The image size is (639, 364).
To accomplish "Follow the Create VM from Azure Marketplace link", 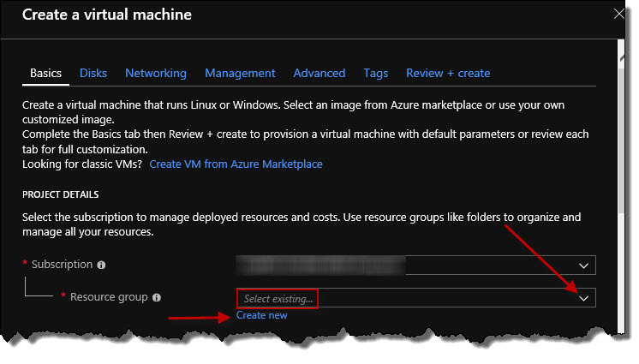I will [236, 164].
